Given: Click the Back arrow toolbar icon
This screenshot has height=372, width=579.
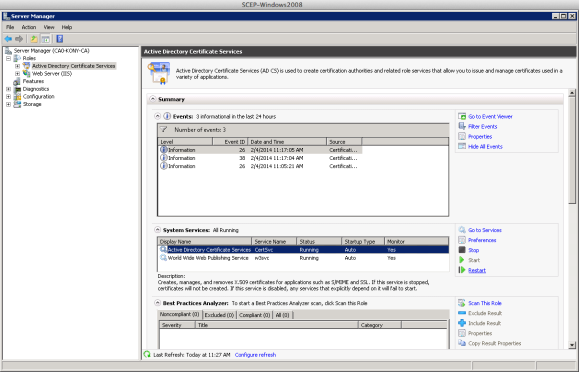Looking at the screenshot, I should pos(8,39).
